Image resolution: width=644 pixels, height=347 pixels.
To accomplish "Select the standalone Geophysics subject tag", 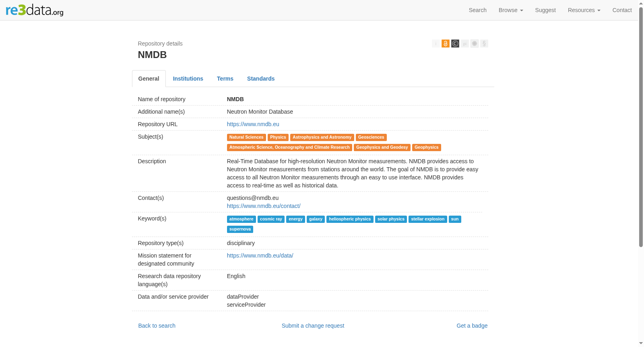I will [427, 148].
